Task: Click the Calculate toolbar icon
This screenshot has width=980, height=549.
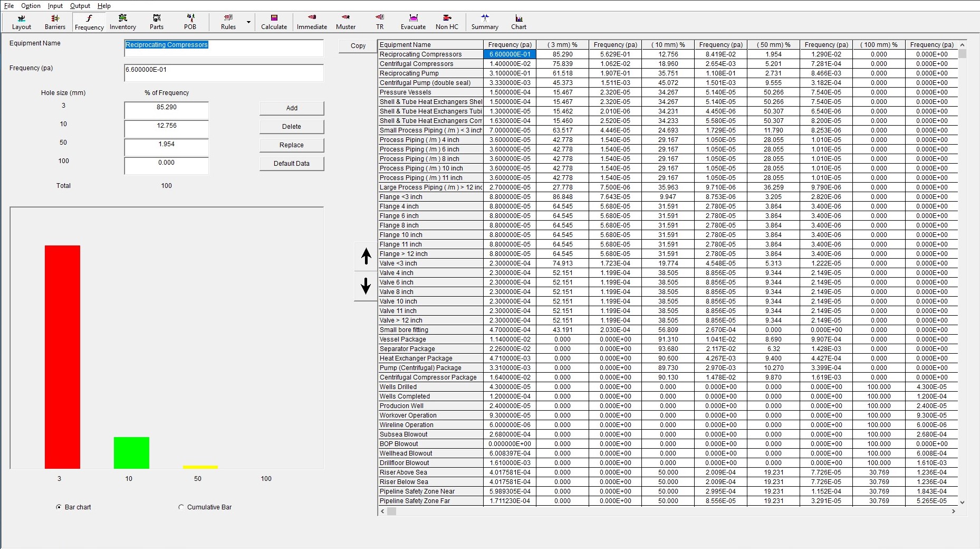Action: 274,22
